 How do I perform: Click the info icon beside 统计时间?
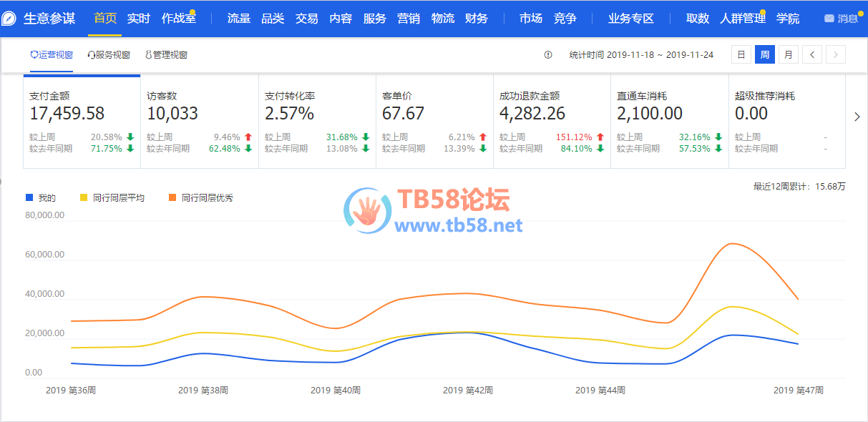tap(548, 54)
